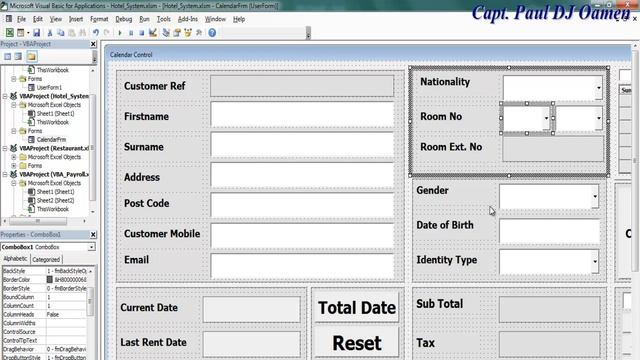640x360 pixels.
Task: Click the Run Sub/UserForm play icon
Action: 120,33
